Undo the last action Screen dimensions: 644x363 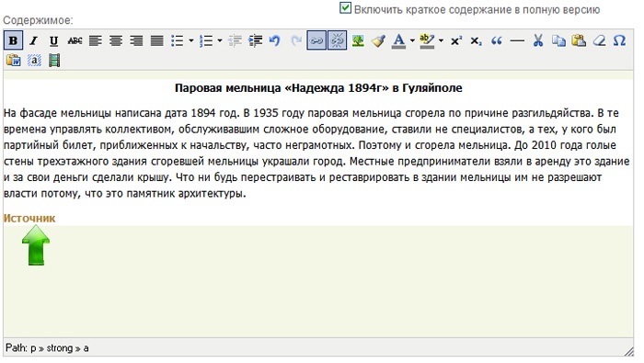click(275, 40)
